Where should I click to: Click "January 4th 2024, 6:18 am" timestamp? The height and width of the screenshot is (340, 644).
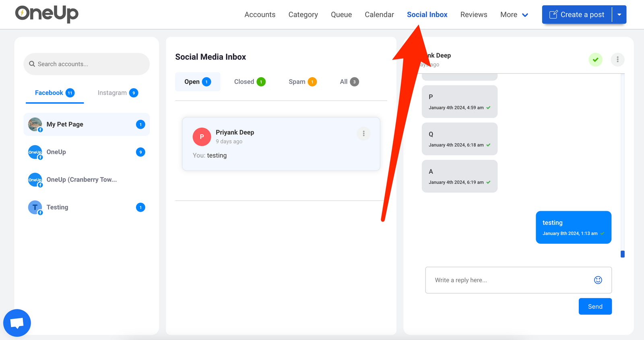tap(456, 145)
